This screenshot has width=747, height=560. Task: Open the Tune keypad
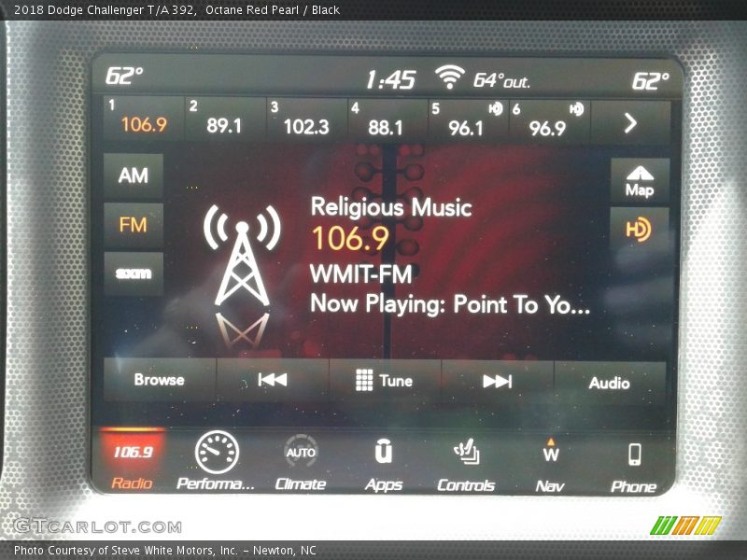[x=385, y=381]
